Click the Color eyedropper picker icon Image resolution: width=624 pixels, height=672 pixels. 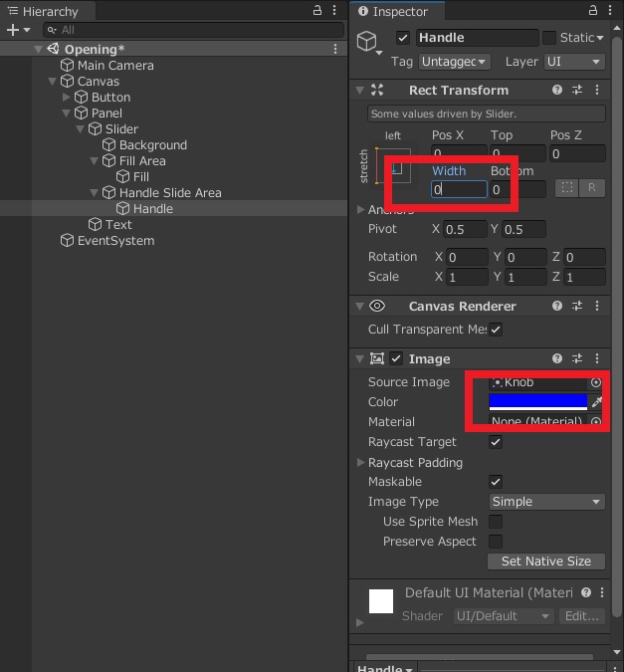[x=597, y=402]
